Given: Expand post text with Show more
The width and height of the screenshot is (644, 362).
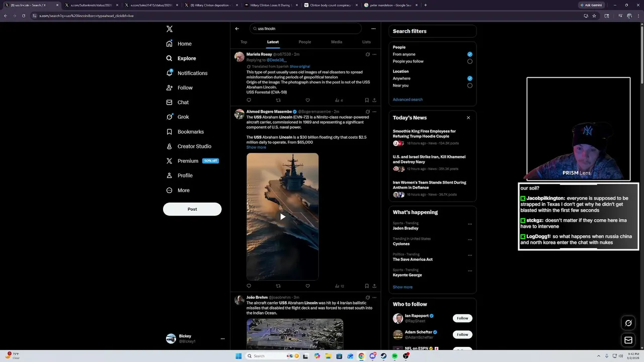Looking at the screenshot, I should [x=256, y=147].
